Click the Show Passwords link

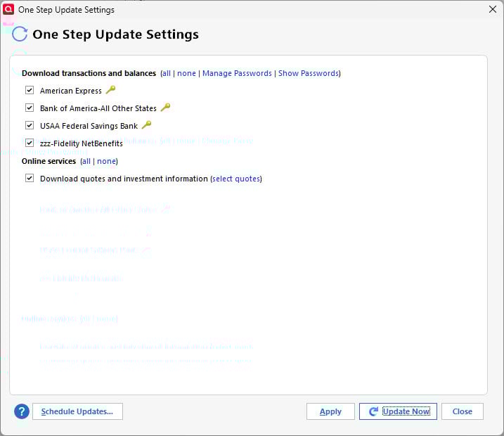[309, 73]
